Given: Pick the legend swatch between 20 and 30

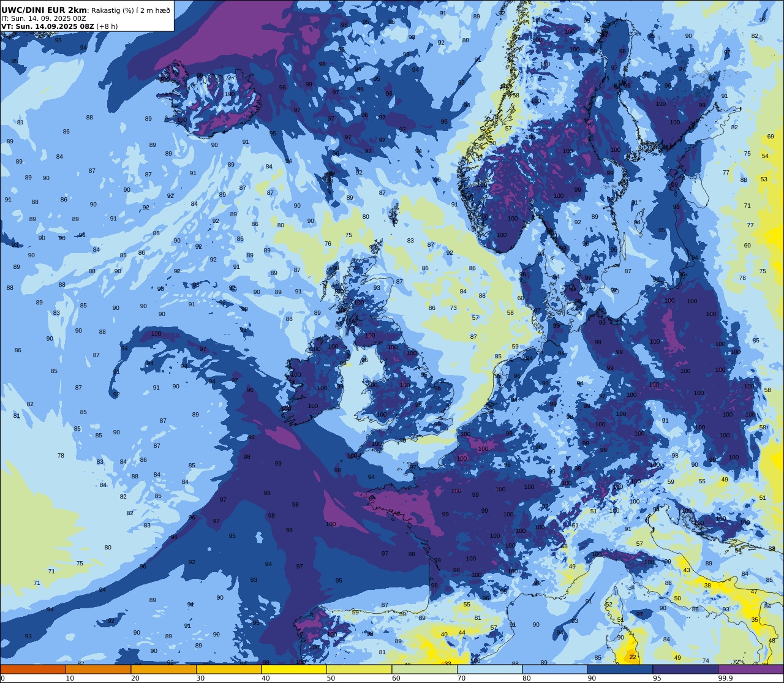Looking at the screenshot, I should 164,669.
